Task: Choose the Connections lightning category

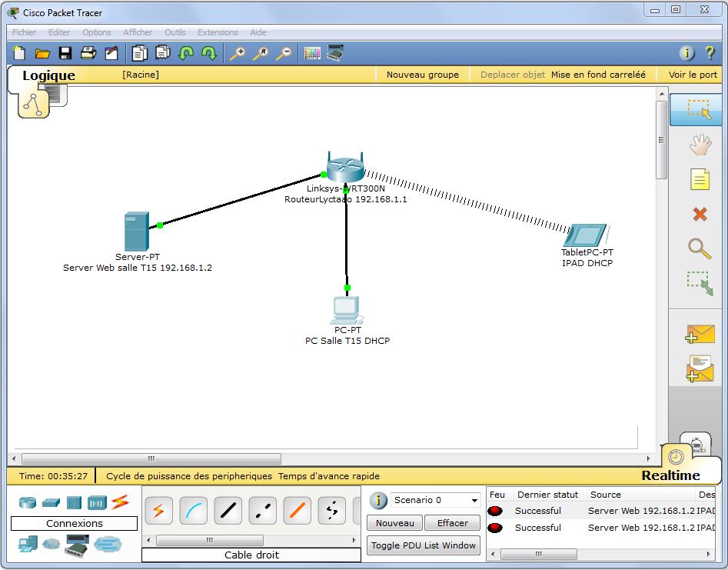Action: pyautogui.click(x=120, y=502)
